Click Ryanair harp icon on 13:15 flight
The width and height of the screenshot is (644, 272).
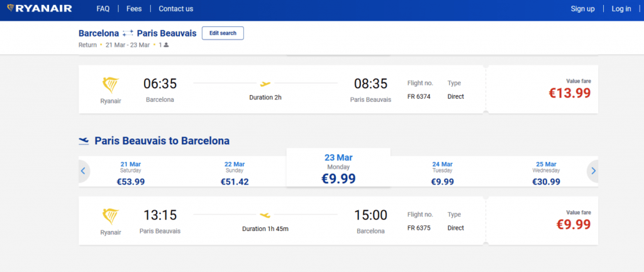tap(110, 217)
